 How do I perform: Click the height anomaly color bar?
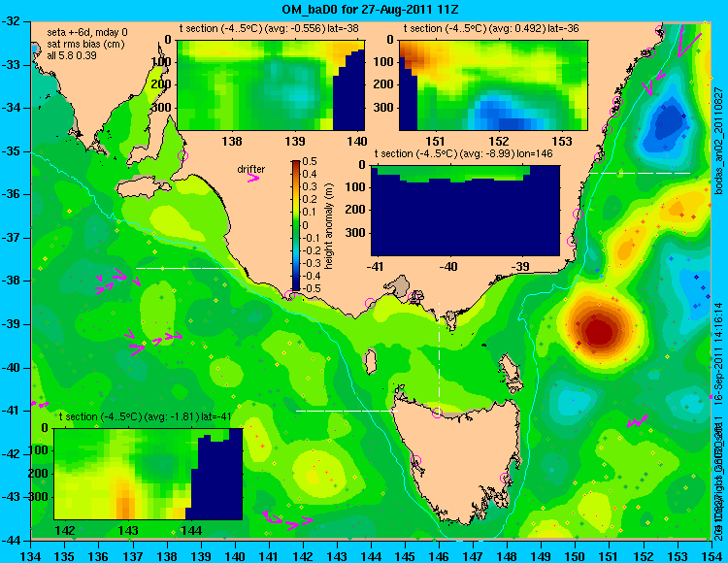pos(296,225)
